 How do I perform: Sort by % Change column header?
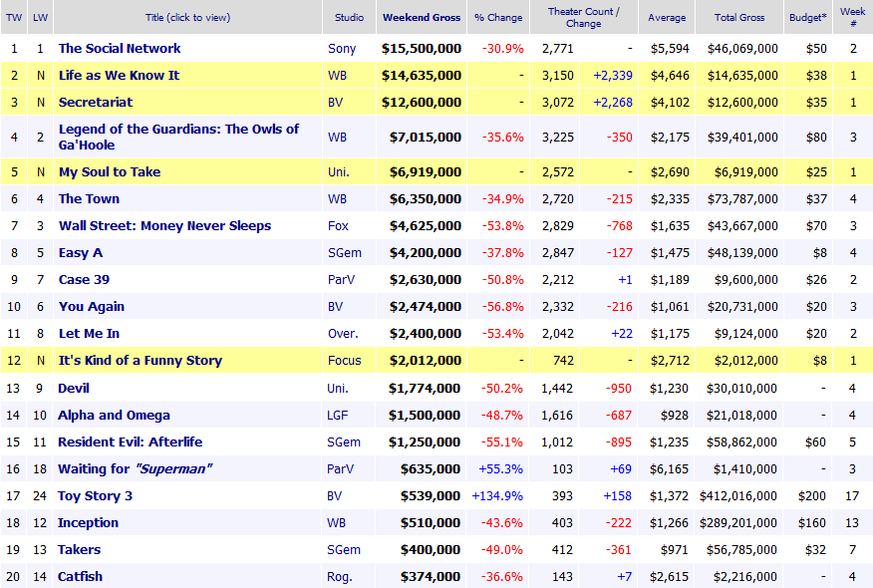[498, 17]
